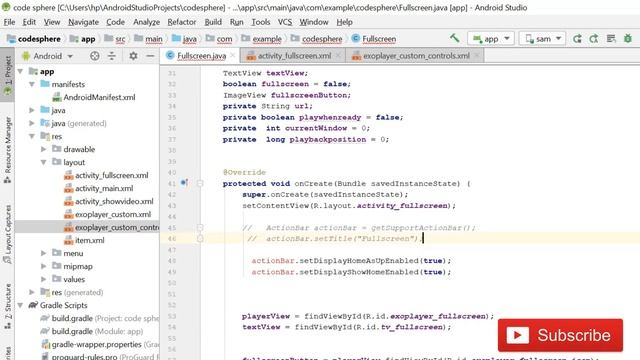Viewport: 640px width, 360px height.
Task: Open the Tools menu
Action: [261, 22]
